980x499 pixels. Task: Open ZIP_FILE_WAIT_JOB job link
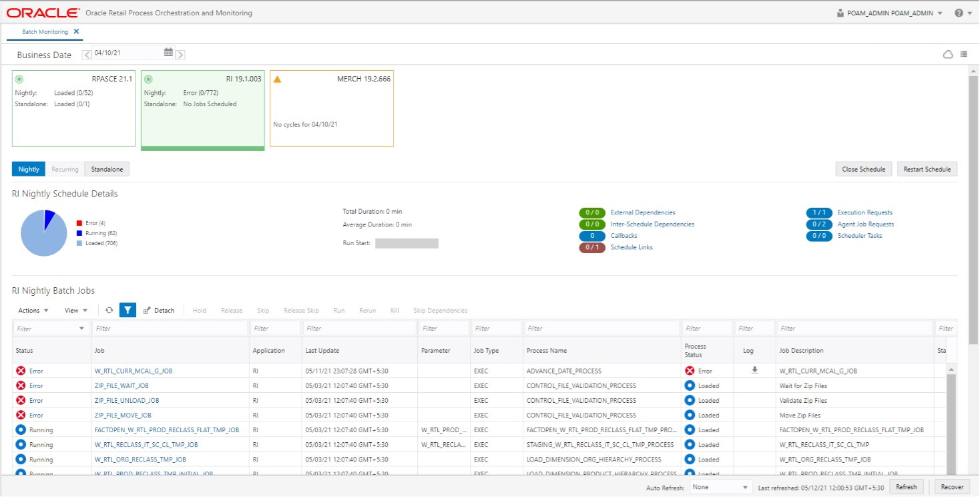[121, 385]
